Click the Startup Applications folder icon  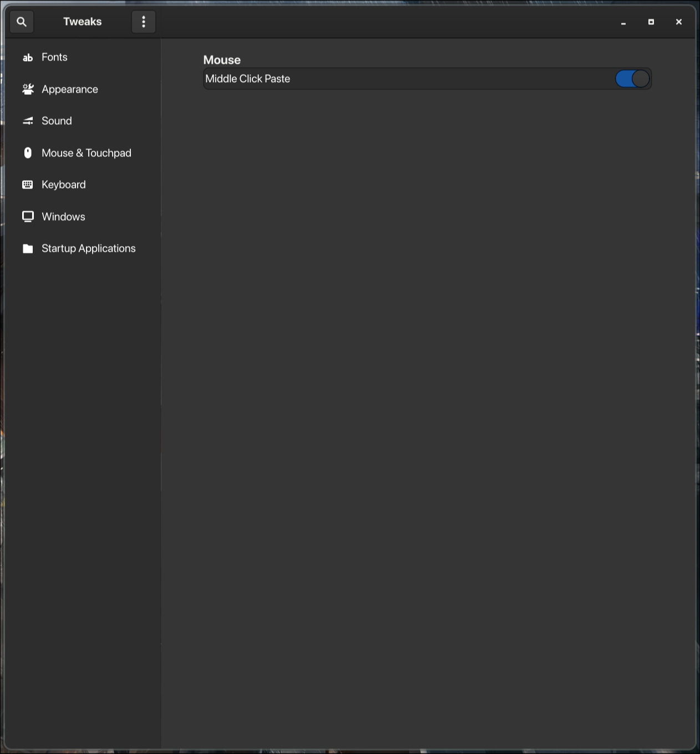click(x=28, y=248)
